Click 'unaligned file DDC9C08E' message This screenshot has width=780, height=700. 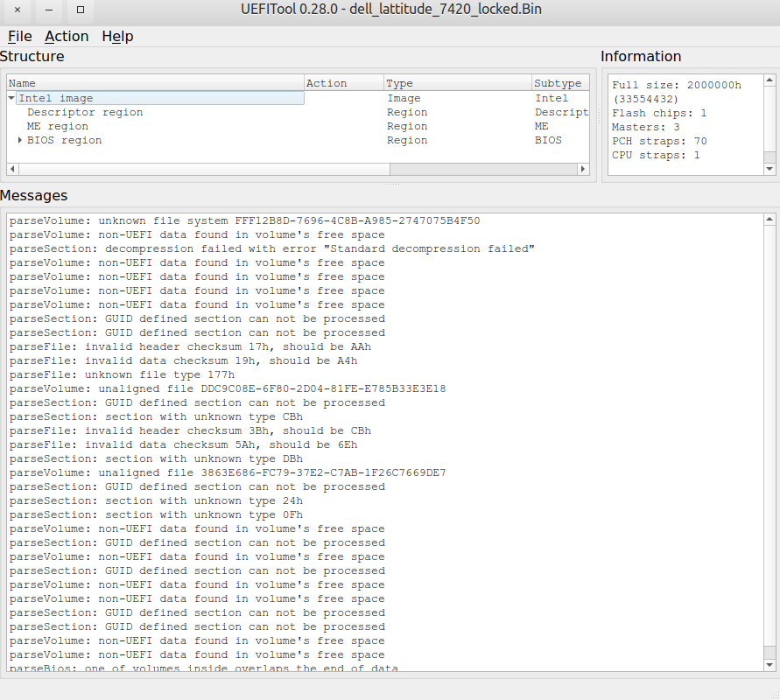click(x=228, y=388)
